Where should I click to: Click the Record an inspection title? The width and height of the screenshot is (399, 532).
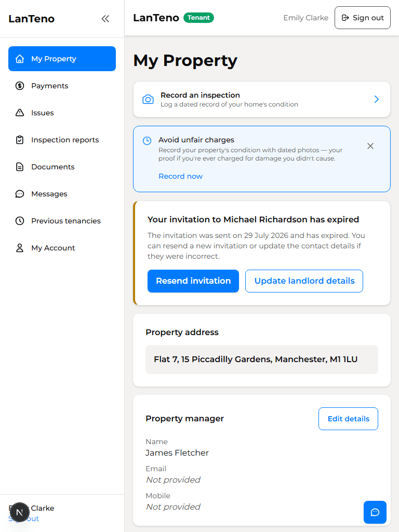[x=200, y=95]
